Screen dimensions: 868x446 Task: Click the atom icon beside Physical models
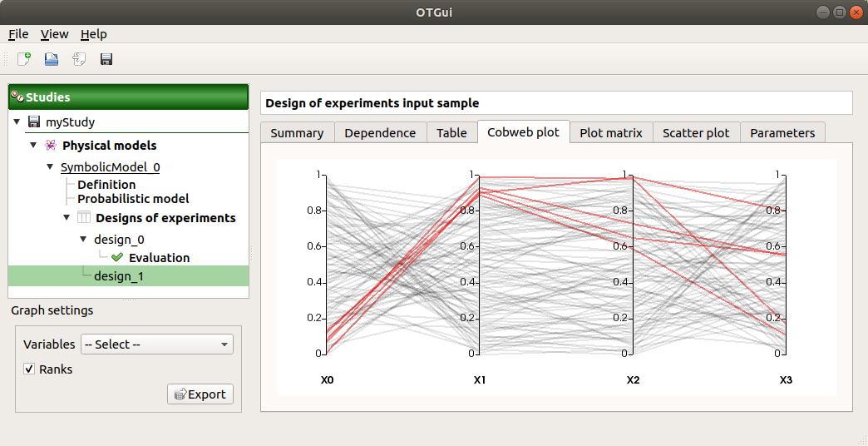pyautogui.click(x=51, y=146)
